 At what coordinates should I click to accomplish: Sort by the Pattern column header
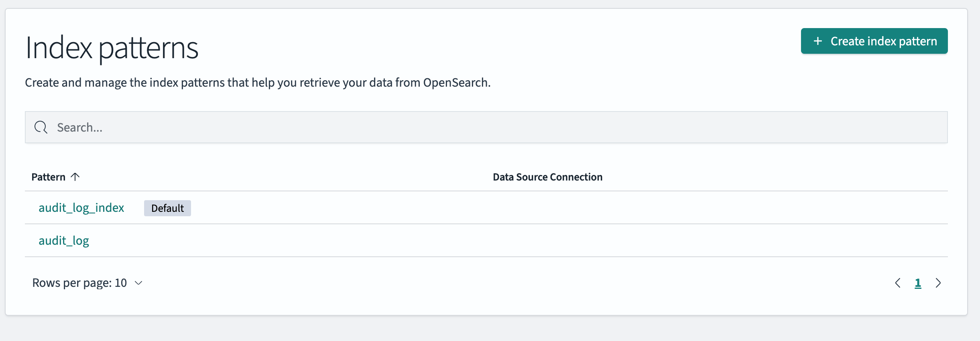coord(49,177)
